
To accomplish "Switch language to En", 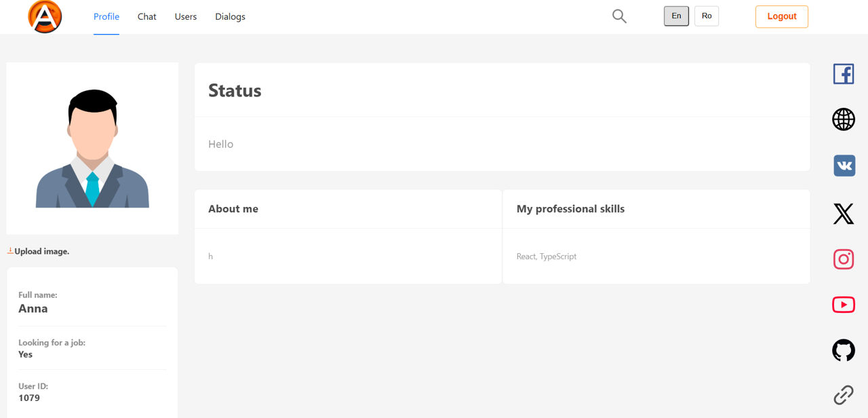I will [676, 16].
